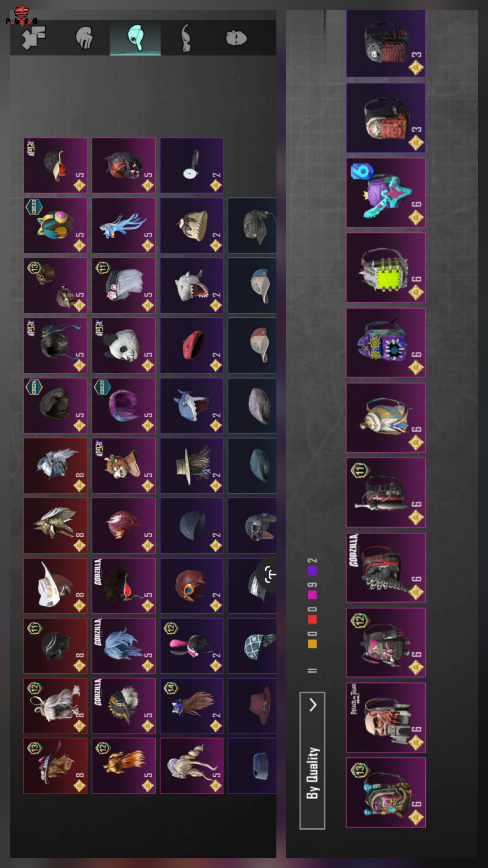The image size is (488, 868).
Task: Open the outfit clothes category tab
Action: coord(33,37)
